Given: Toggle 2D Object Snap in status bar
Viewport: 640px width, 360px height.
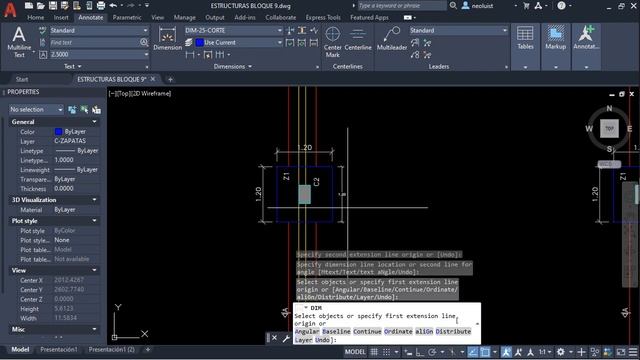Looking at the screenshot, I should pyautogui.click(x=485, y=352).
